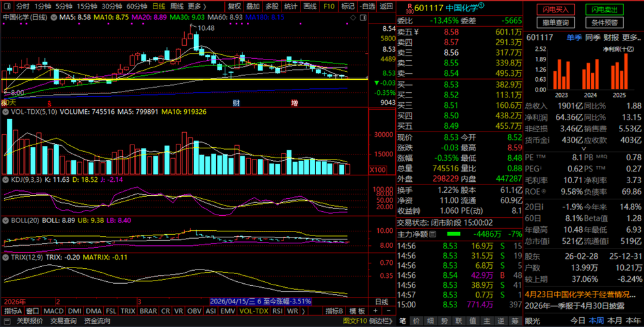Open 条件预警 conditional alert
This screenshot has height=327, width=644.
click(x=604, y=23)
